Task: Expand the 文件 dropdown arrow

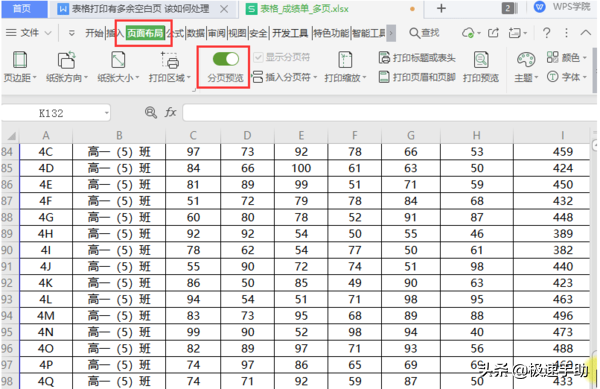Action: (x=48, y=33)
